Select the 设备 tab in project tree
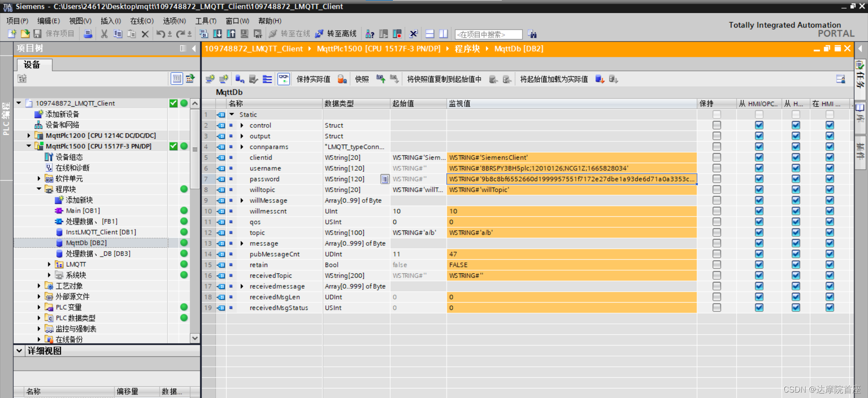The image size is (868, 398). [34, 65]
